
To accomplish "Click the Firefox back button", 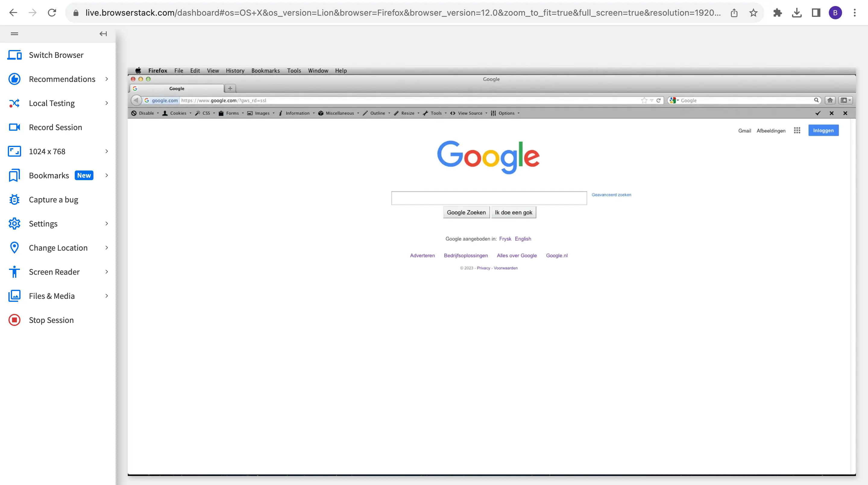I will [x=136, y=100].
